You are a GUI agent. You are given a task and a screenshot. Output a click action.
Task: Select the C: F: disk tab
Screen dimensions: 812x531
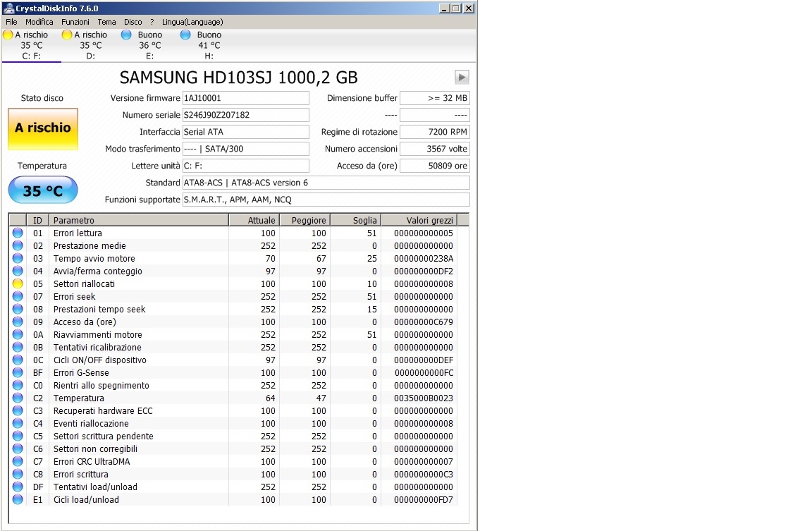tap(31, 45)
